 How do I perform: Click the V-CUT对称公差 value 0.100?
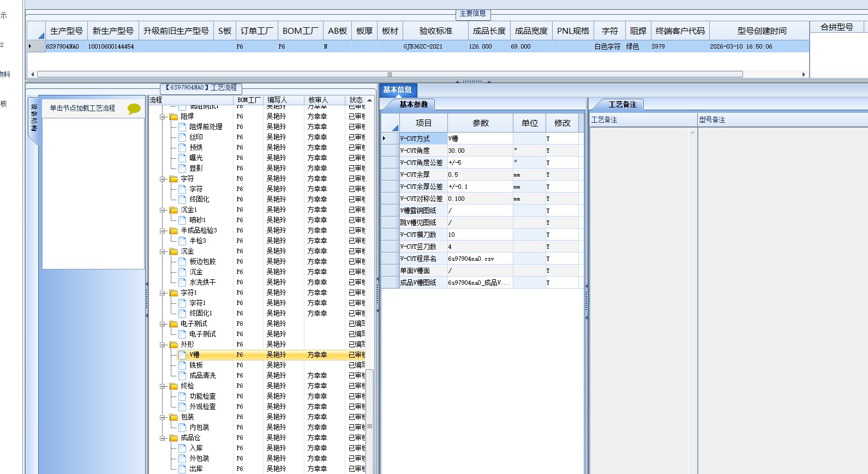[480, 199]
